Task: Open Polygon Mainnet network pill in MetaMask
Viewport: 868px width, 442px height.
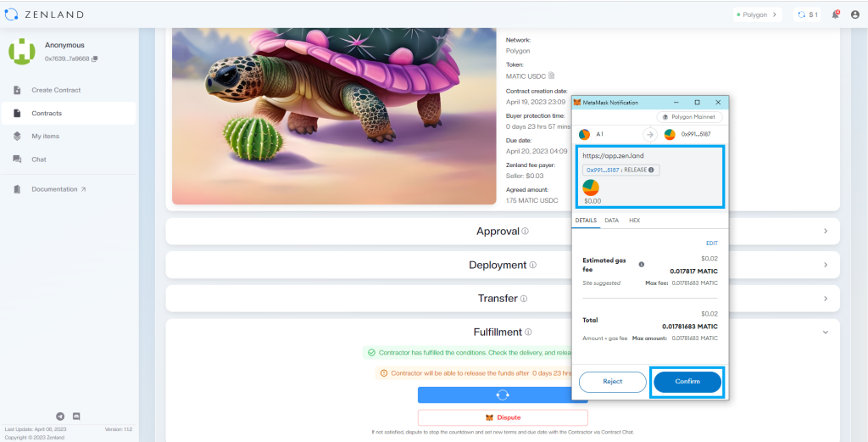Action: tap(689, 117)
